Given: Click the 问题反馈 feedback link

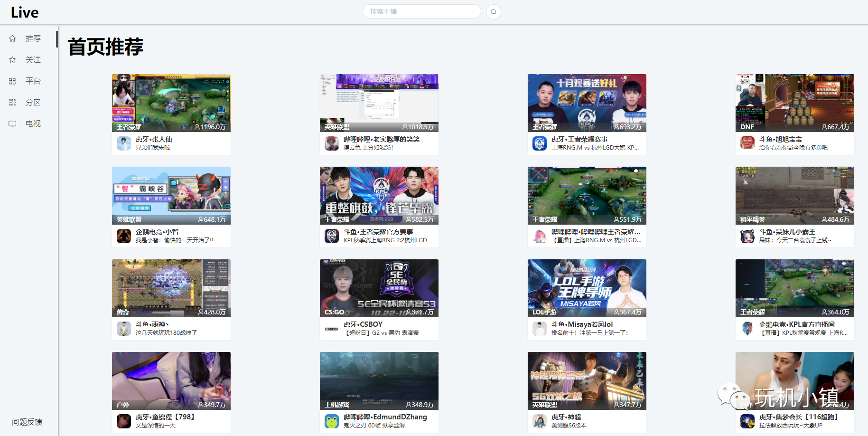Looking at the screenshot, I should (27, 422).
